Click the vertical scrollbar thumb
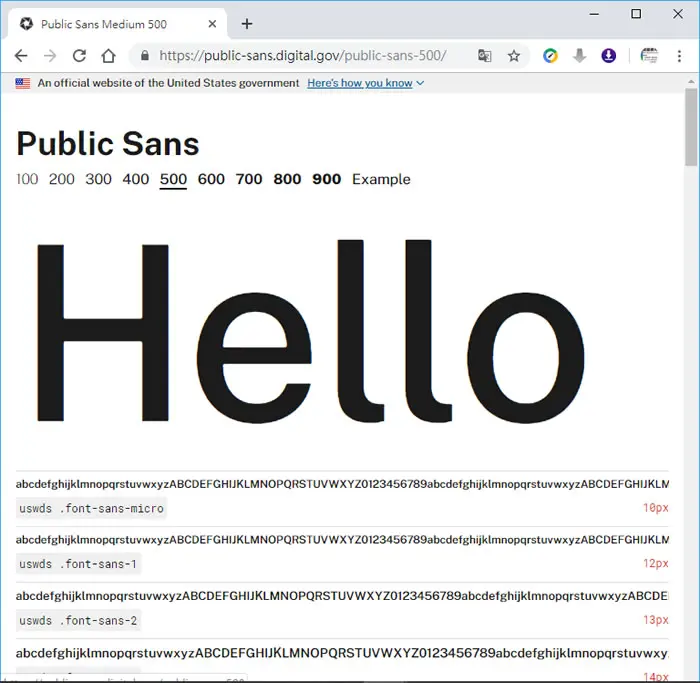Image resolution: width=700 pixels, height=683 pixels. [x=692, y=127]
